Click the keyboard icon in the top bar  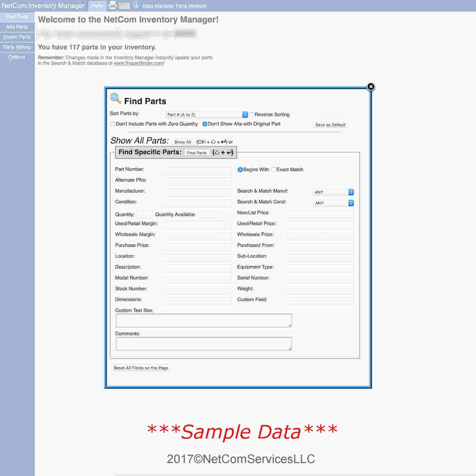point(124,5)
